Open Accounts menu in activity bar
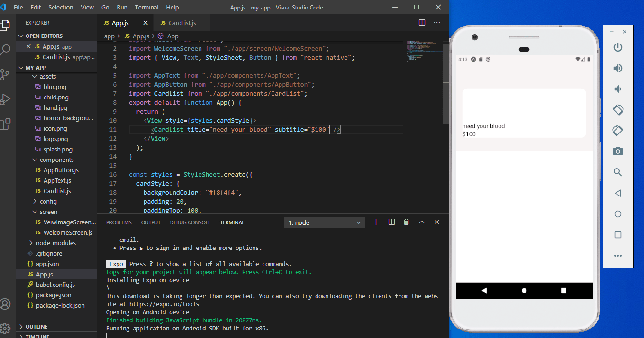The width and height of the screenshot is (644, 338). [x=5, y=303]
